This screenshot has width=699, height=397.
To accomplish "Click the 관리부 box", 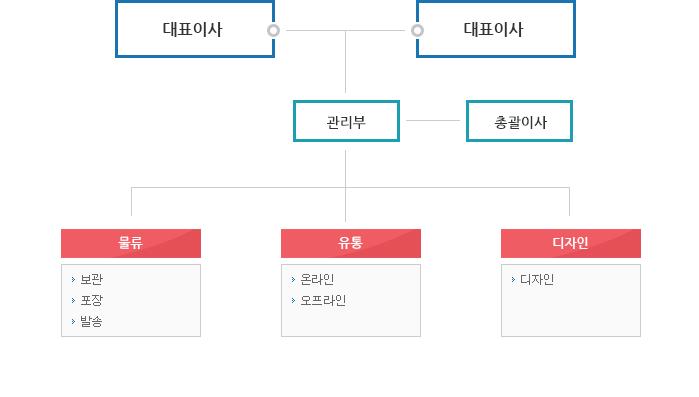I will (346, 121).
